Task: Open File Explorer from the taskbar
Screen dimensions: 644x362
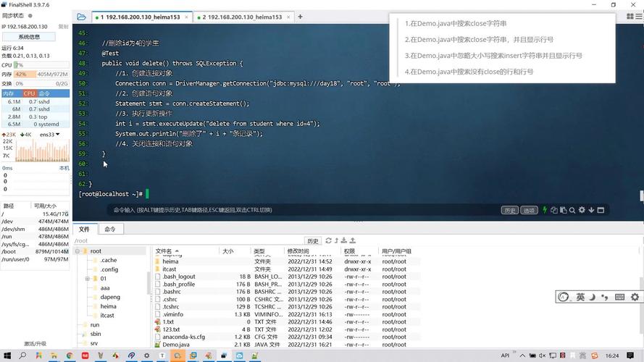Action: coord(54,355)
